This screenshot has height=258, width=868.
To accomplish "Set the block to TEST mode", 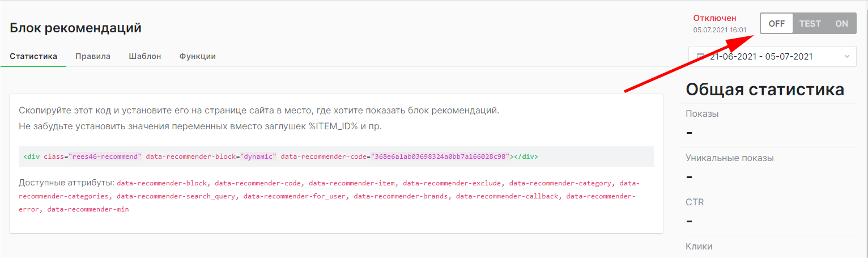I will (810, 24).
